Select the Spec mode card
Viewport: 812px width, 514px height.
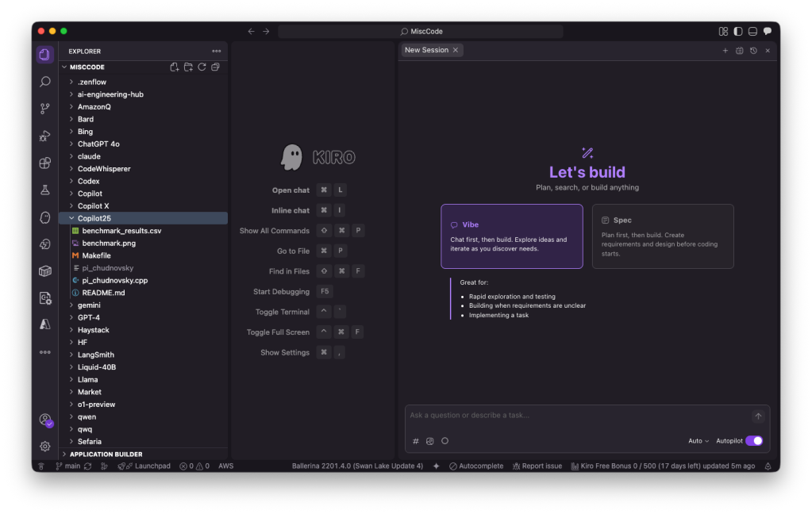[663, 236]
